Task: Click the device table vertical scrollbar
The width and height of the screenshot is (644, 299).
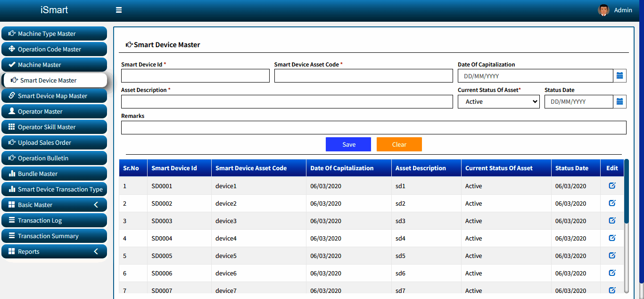Action: (627, 225)
